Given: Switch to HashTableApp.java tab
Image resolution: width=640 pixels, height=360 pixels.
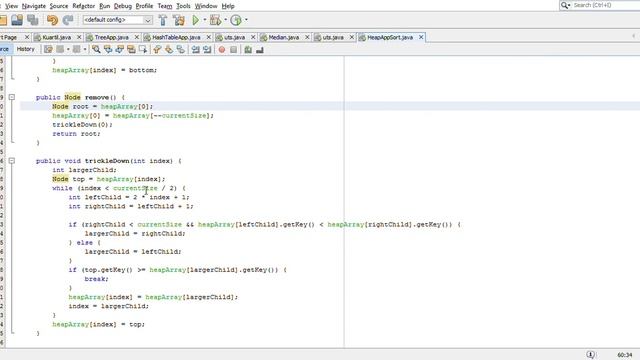Looking at the screenshot, I should [176, 37].
